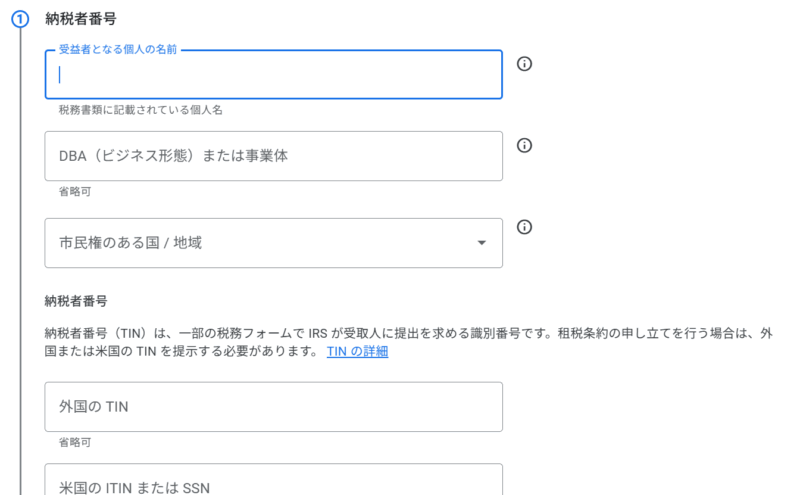800x495 pixels.
Task: Open the TIN の詳細 link
Action: pyautogui.click(x=357, y=352)
